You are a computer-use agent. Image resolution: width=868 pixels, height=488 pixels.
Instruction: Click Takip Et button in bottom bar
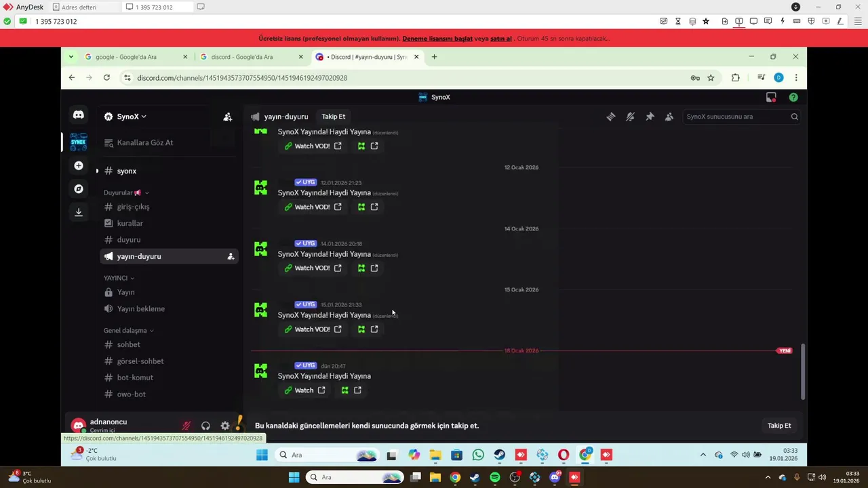coord(779,426)
